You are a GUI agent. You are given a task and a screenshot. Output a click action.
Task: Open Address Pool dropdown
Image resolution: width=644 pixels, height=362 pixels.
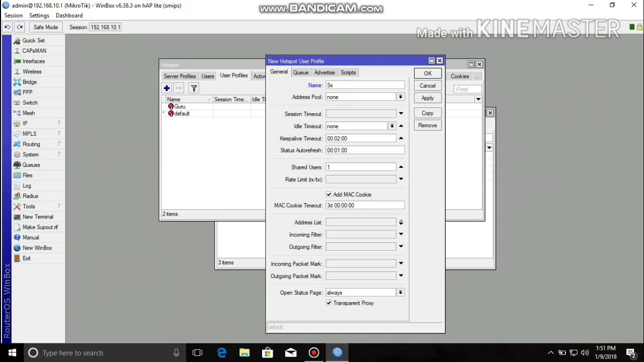[x=400, y=97]
